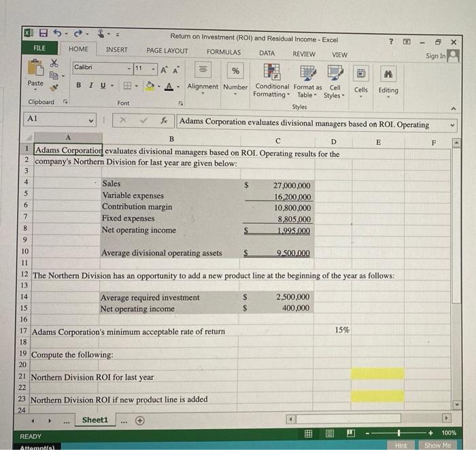
Task: Open Format as Table
Action: (x=307, y=82)
